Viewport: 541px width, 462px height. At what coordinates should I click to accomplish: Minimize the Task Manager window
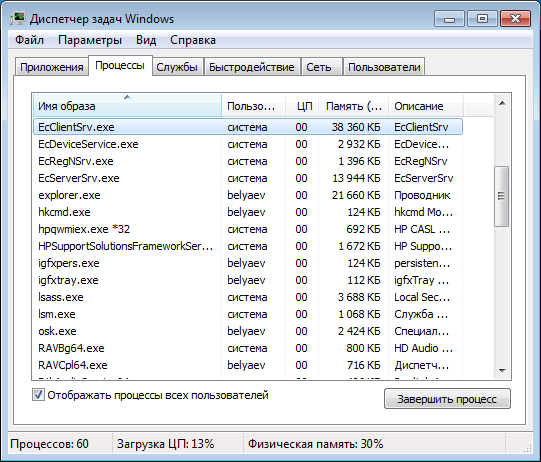[450, 19]
